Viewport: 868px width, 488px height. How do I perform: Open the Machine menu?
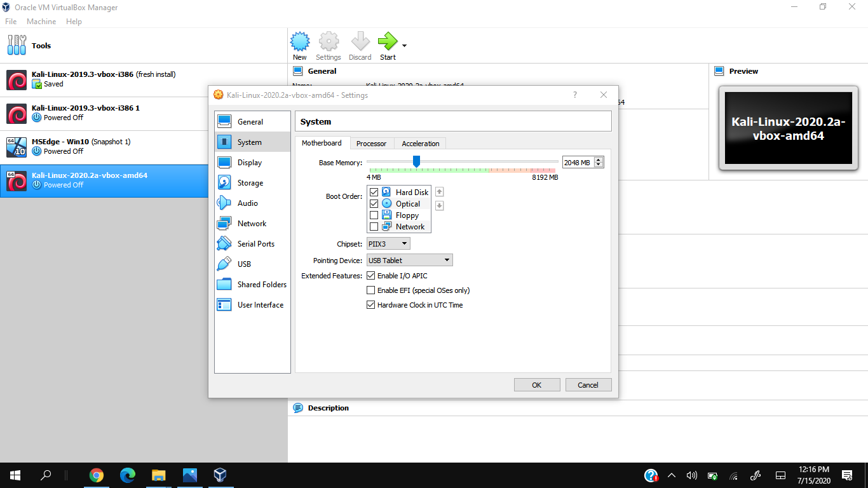tap(41, 22)
